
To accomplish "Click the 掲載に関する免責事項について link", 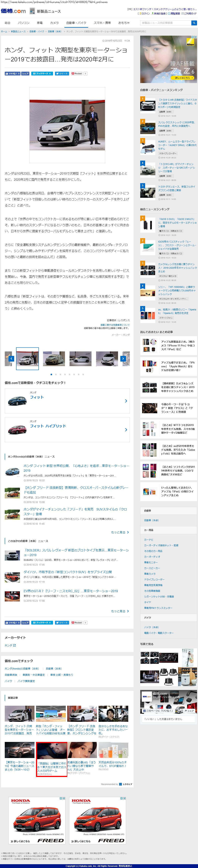I will coord(115,325).
